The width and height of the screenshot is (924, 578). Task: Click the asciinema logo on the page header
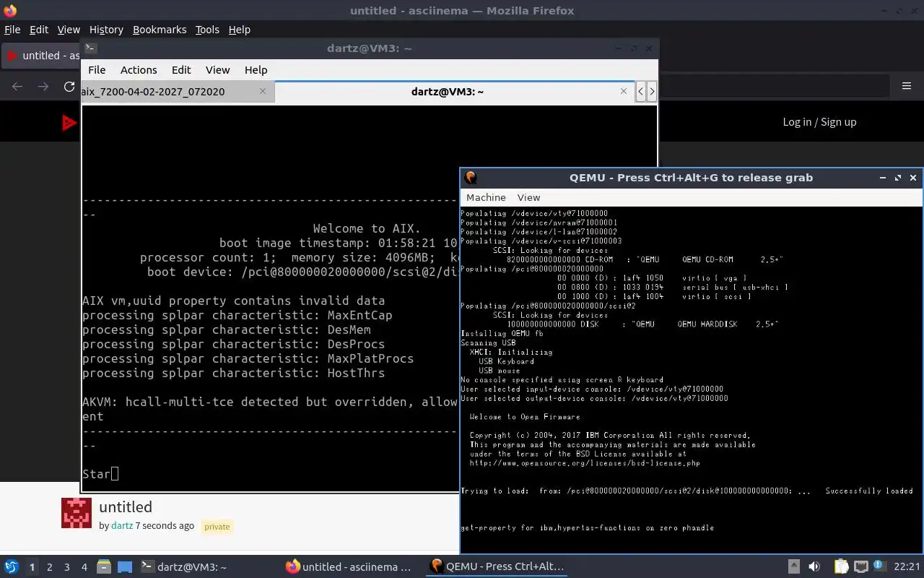click(69, 123)
